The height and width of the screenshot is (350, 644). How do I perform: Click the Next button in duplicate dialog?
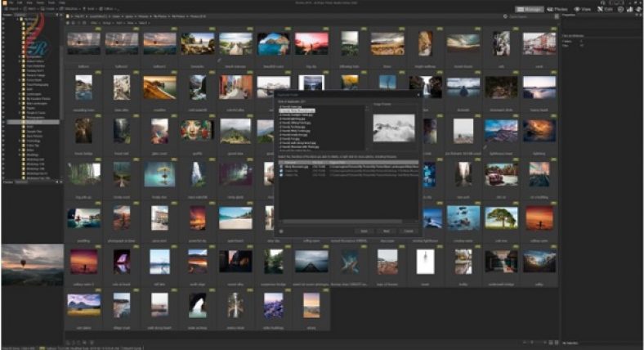click(x=387, y=231)
